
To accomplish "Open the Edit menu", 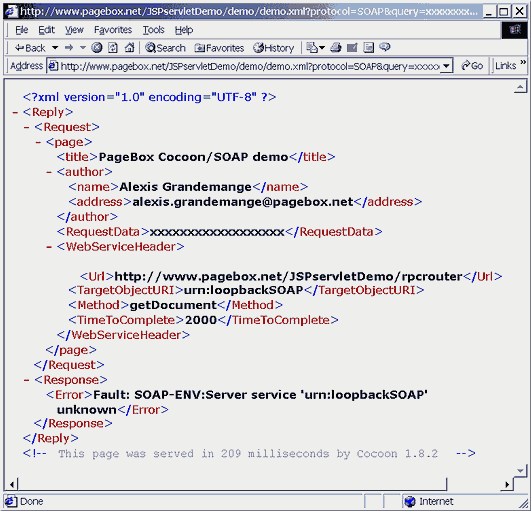I will click(x=46, y=30).
